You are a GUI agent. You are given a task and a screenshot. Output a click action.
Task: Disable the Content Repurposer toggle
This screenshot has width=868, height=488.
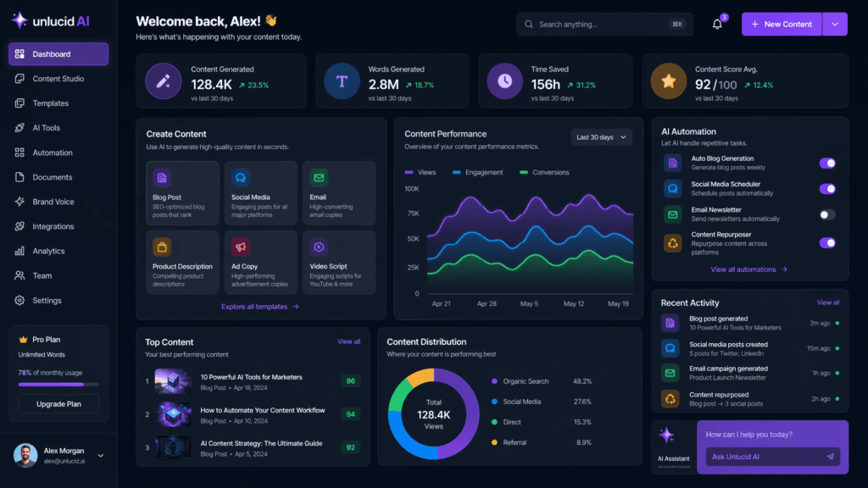coord(827,243)
